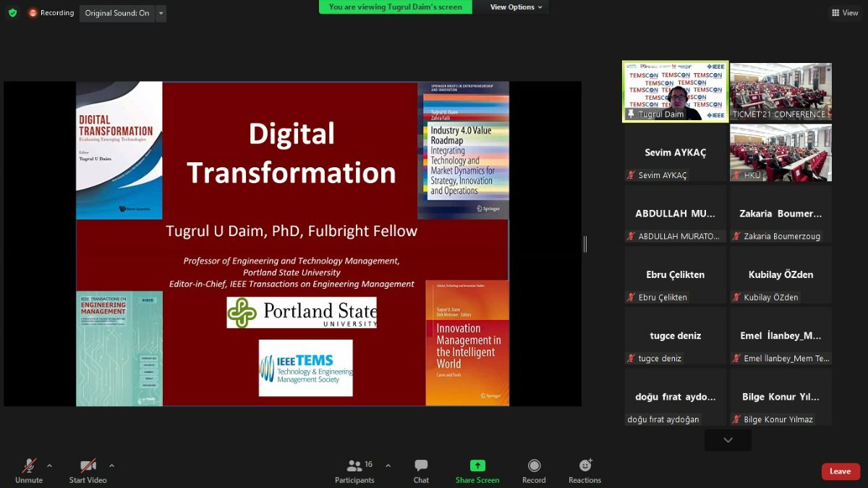This screenshot has width=868, height=488.
Task: Click the muted mic icon beside ABDULLAH MURATO... label
Action: tap(631, 236)
